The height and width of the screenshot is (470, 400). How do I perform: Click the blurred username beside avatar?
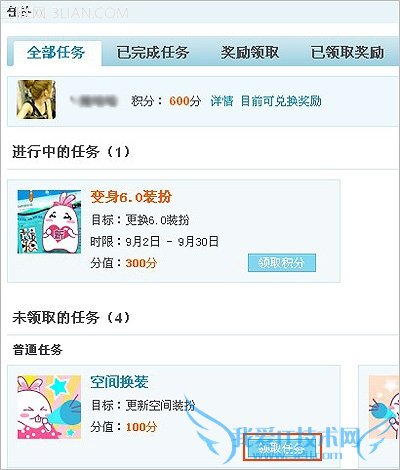point(94,101)
